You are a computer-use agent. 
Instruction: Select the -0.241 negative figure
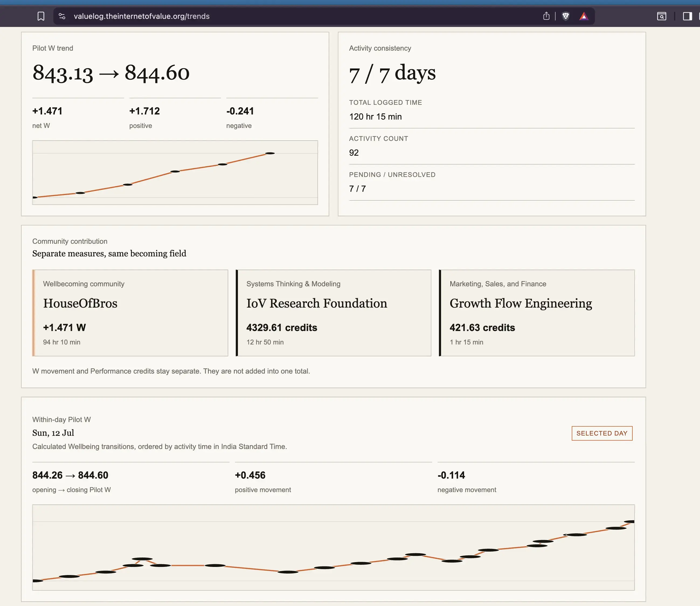(x=240, y=111)
